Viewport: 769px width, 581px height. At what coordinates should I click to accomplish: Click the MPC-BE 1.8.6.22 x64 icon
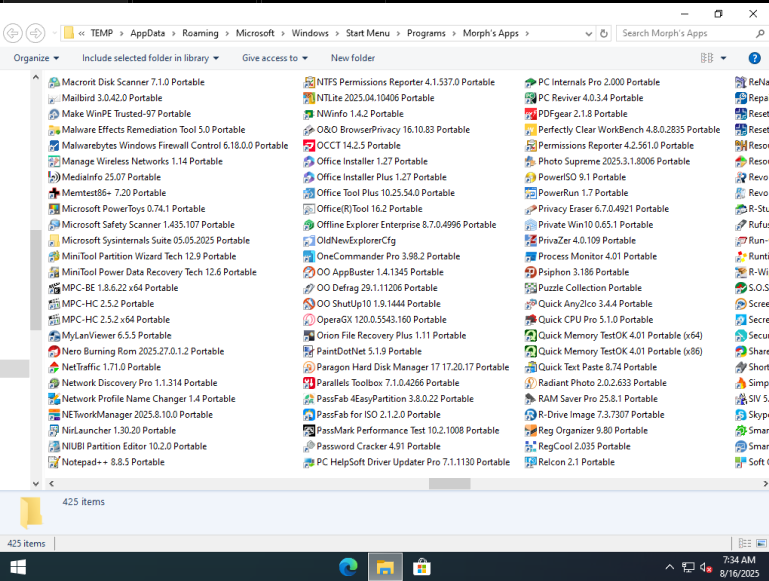click(x=54, y=288)
